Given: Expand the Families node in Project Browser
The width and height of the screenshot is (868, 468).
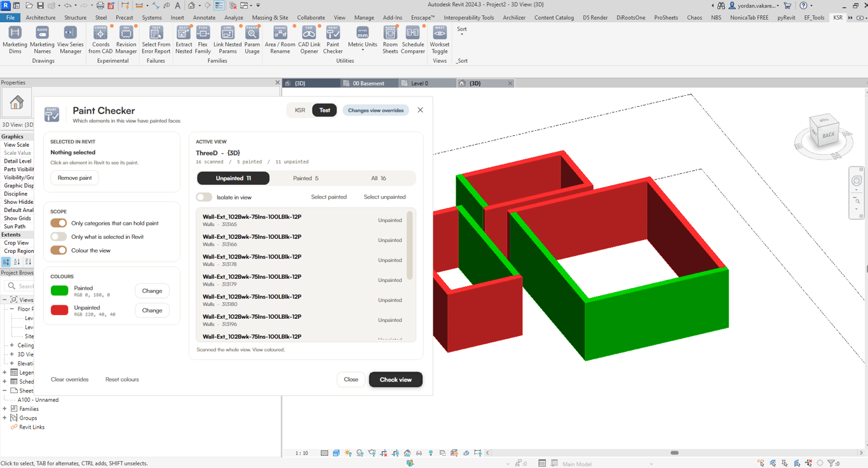Looking at the screenshot, I should tap(5, 409).
